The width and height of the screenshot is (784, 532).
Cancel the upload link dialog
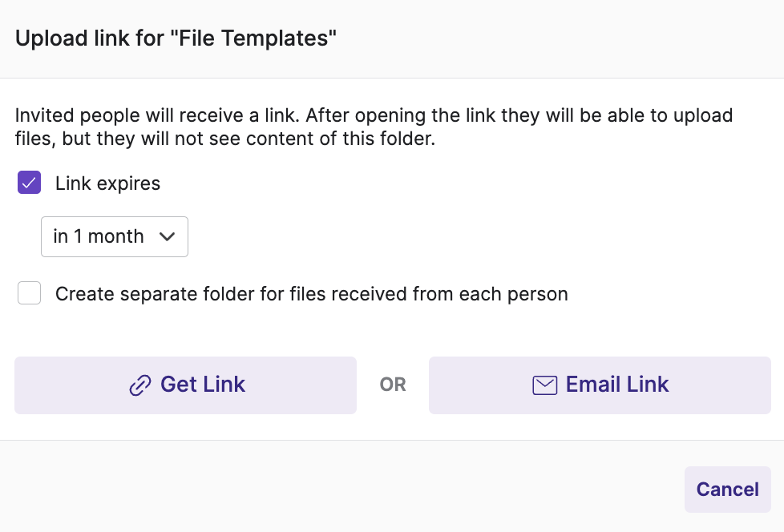click(728, 490)
